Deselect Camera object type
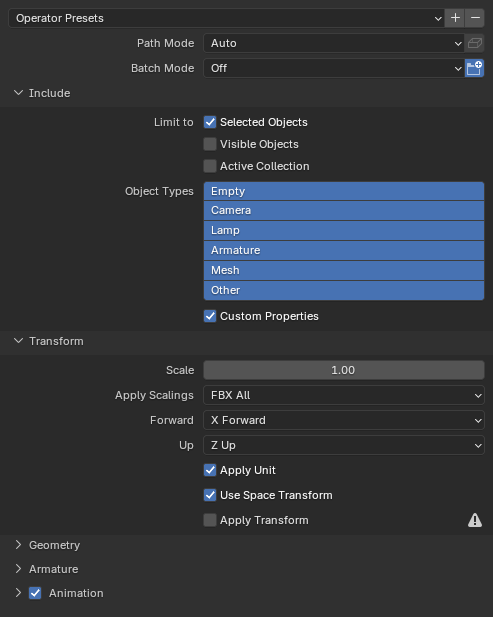Image resolution: width=493 pixels, height=617 pixels. (x=343, y=211)
